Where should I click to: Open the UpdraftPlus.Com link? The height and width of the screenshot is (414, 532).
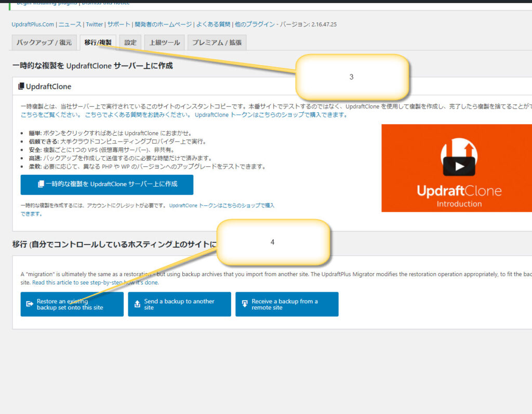(x=33, y=24)
